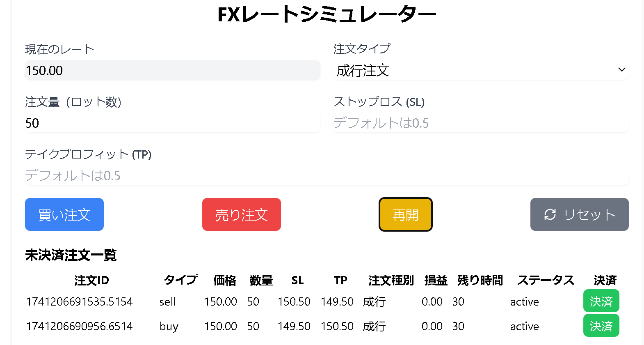Click 決済 for the buy order

[601, 325]
